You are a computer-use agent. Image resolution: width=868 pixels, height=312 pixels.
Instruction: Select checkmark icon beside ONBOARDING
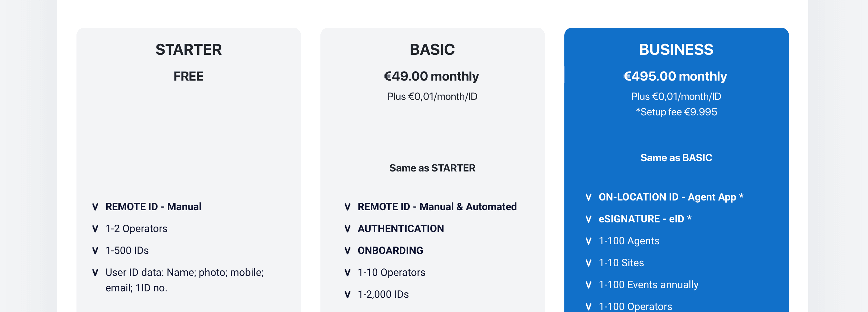pyautogui.click(x=348, y=251)
